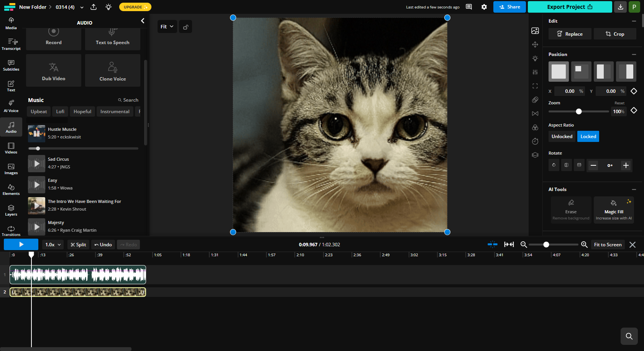Open the Subtitles panel
644x351 pixels.
[x=11, y=65]
